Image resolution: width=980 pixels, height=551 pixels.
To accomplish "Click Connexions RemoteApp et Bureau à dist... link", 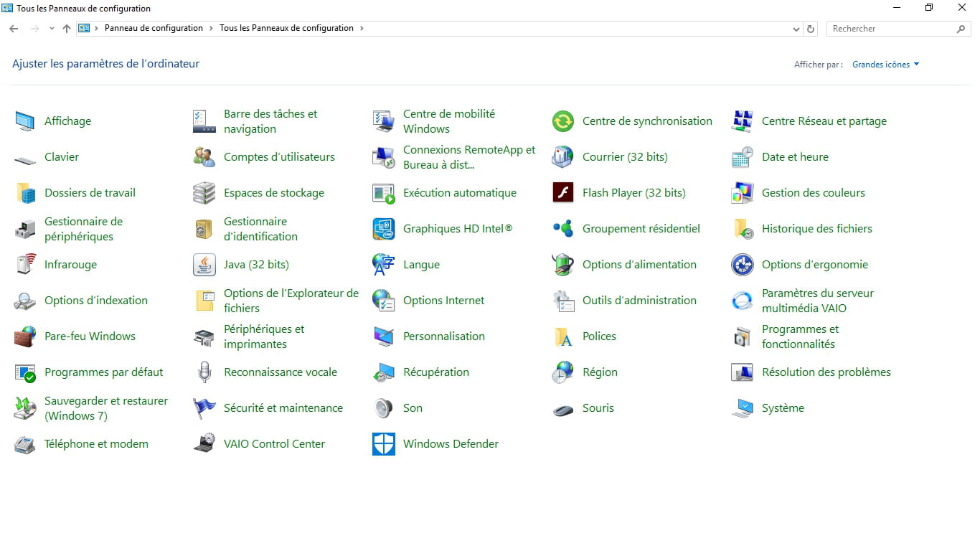I will (469, 157).
